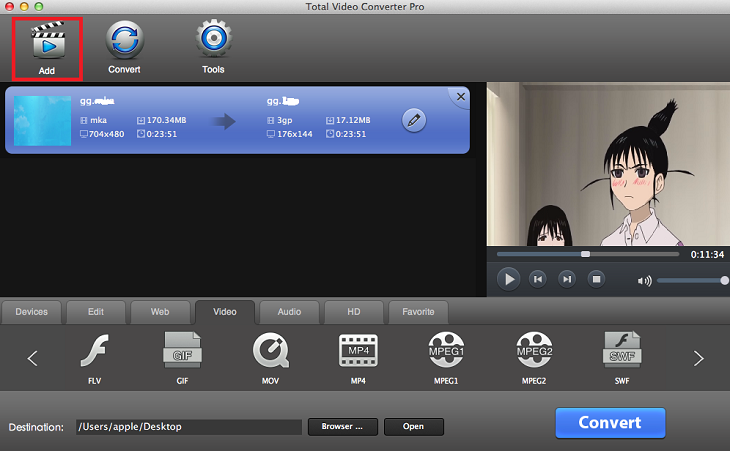Click the Add clapperboard icon
The image size is (730, 451).
[x=47, y=41]
